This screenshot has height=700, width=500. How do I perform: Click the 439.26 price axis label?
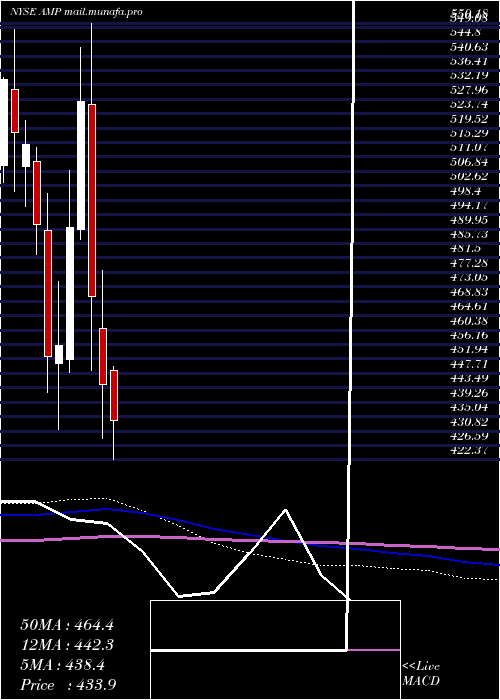point(469,393)
